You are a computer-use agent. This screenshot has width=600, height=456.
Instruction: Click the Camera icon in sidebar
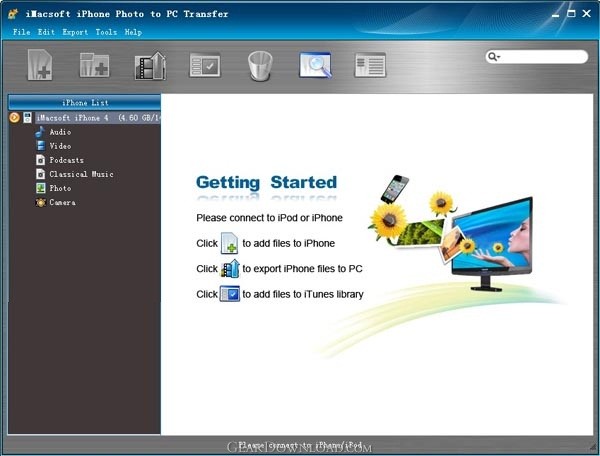[40, 202]
